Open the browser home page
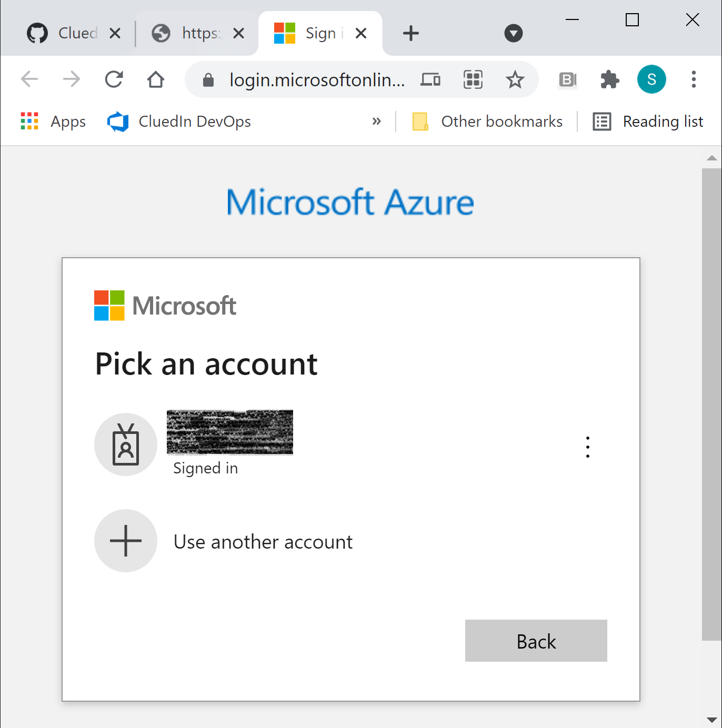The image size is (722, 728). [156, 79]
